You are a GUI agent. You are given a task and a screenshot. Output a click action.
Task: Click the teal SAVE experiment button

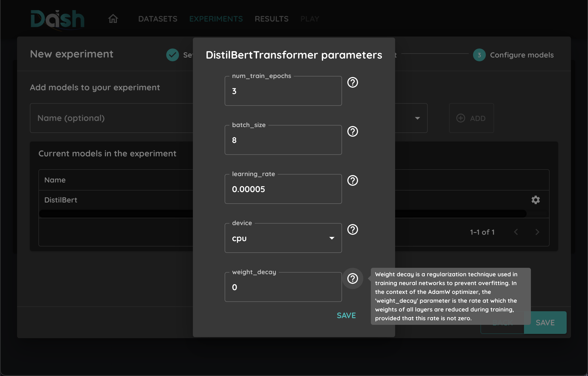click(545, 323)
